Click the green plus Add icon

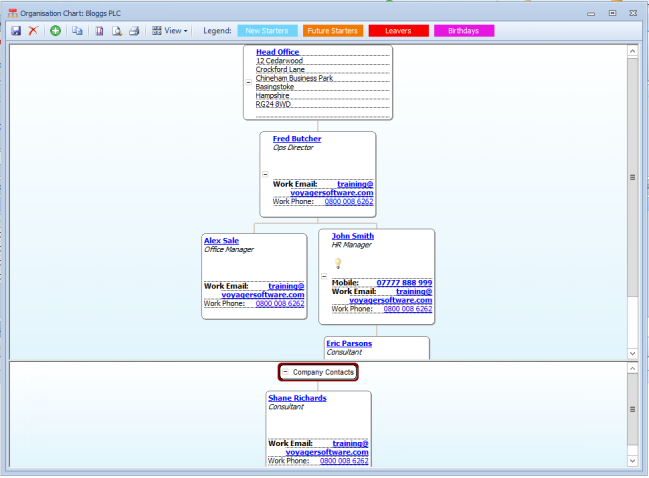(55, 31)
